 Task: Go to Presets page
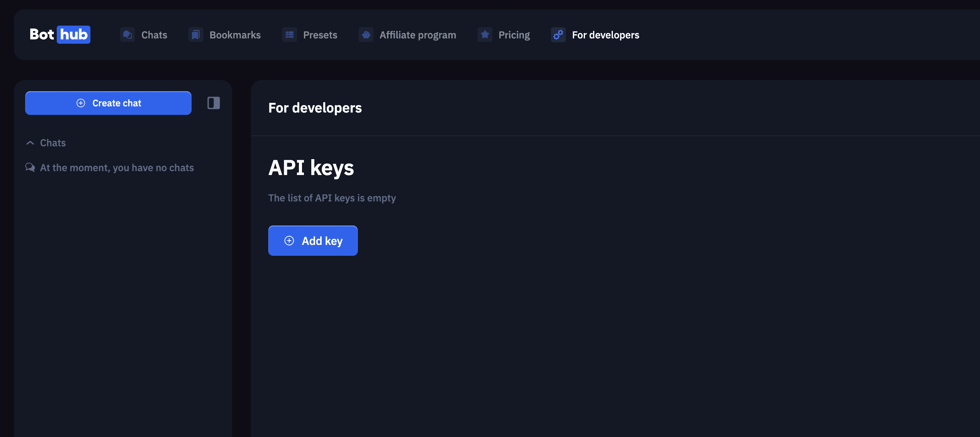tap(320, 35)
